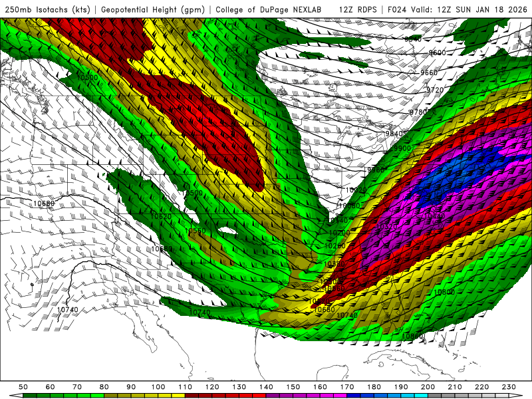Image resolution: width=532 pixels, height=399 pixels.
Task: Select the 10020 height contour label
Action: coord(356,190)
